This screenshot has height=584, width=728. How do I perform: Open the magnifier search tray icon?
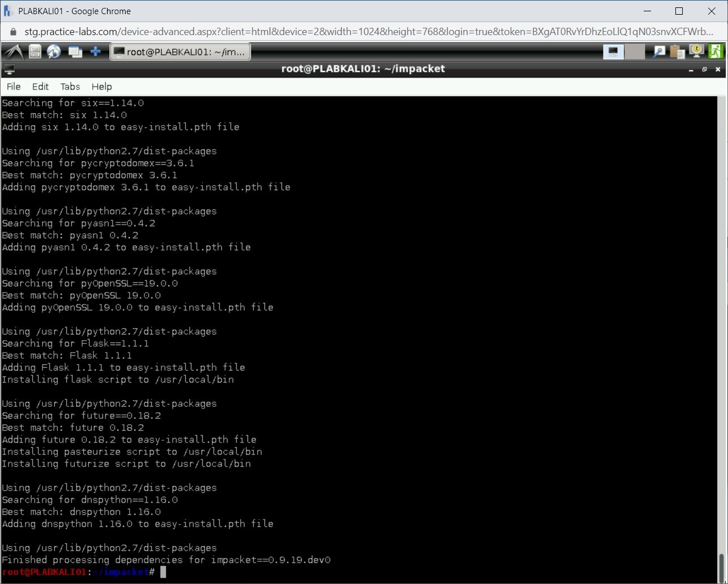coord(659,52)
